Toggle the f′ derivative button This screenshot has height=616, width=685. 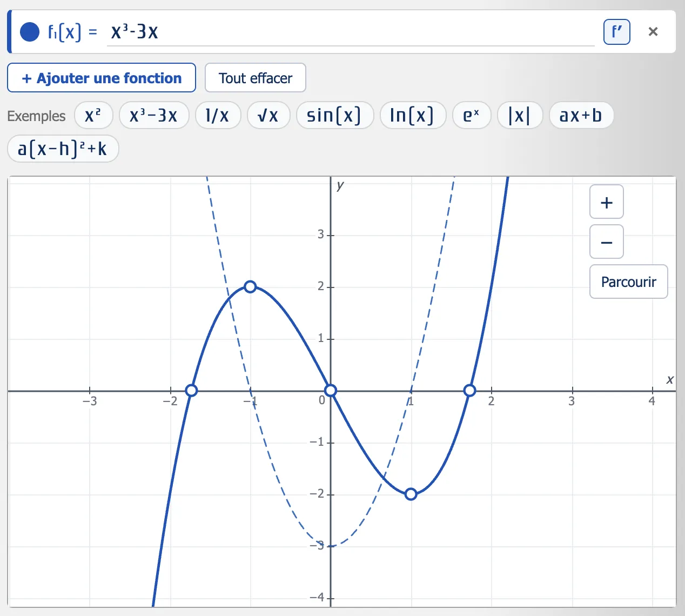(x=617, y=32)
